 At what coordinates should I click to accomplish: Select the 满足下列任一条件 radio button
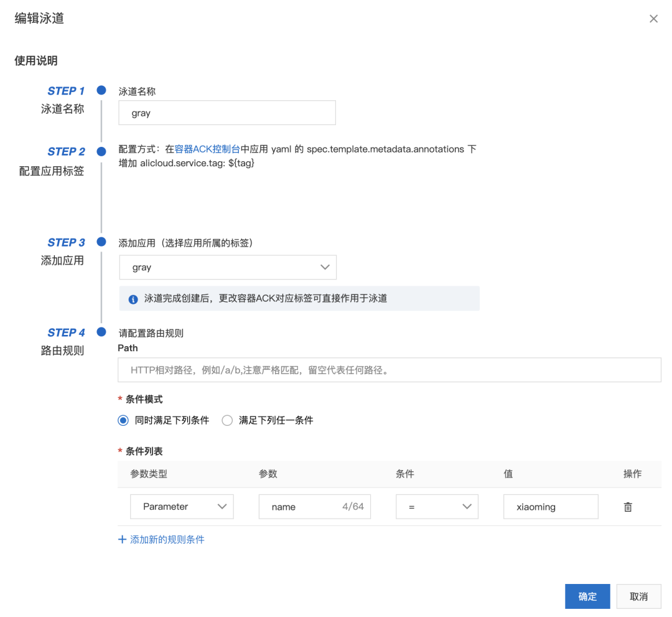tap(227, 420)
